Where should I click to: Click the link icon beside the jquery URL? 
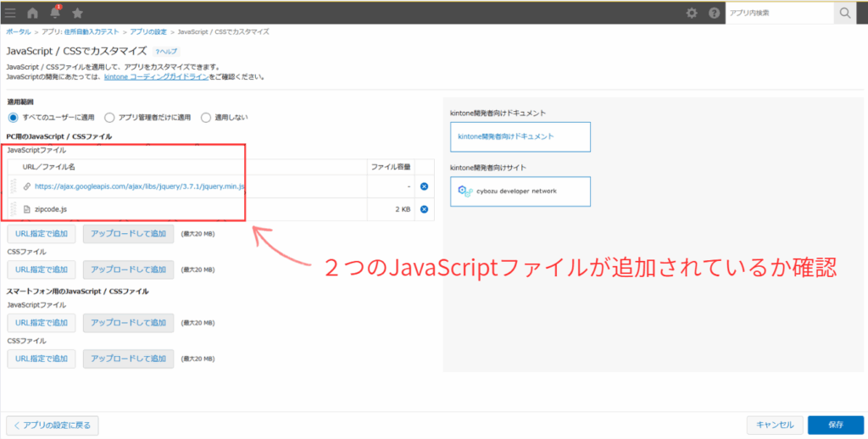27,186
